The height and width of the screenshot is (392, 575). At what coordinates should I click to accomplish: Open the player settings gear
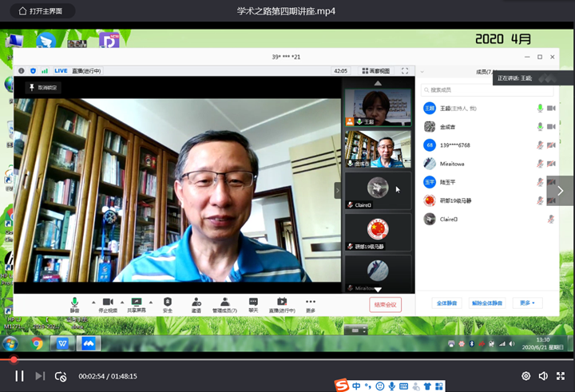(x=525, y=376)
